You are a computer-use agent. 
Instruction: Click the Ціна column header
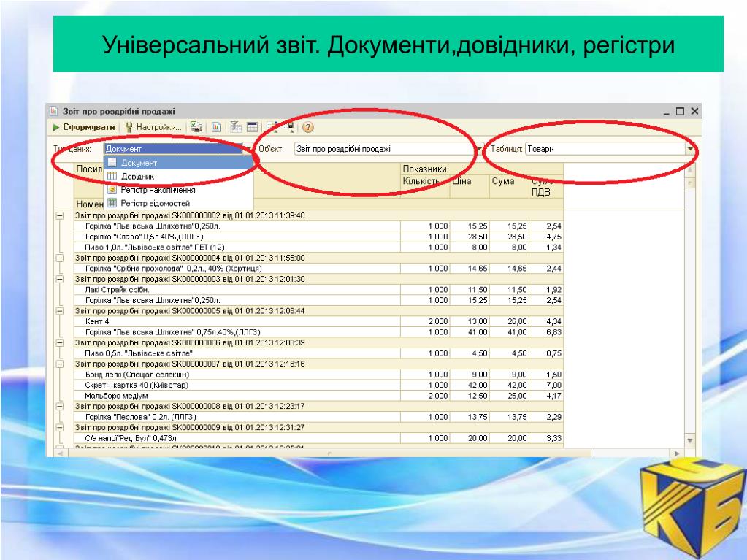coord(470,187)
